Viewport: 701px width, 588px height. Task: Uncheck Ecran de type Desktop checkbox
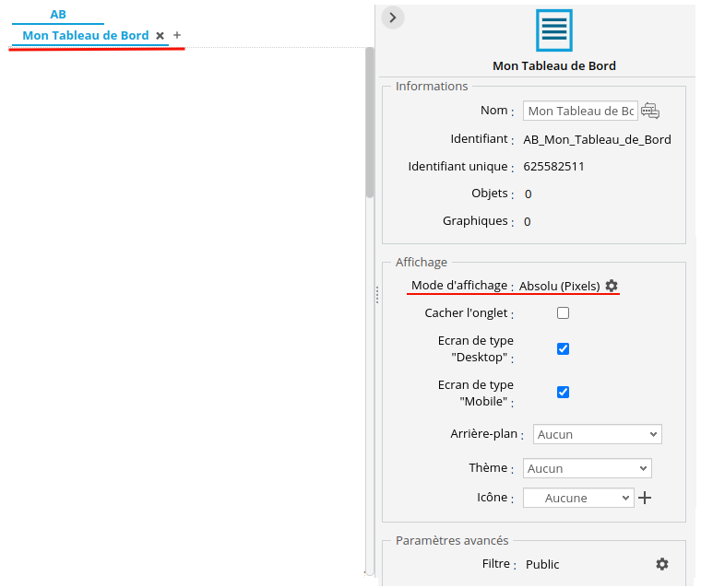pos(563,348)
